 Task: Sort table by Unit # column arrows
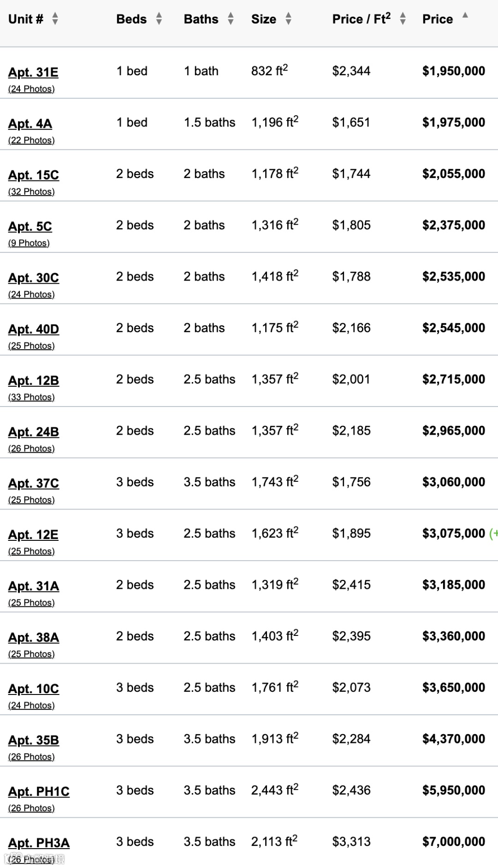pyautogui.click(x=55, y=19)
